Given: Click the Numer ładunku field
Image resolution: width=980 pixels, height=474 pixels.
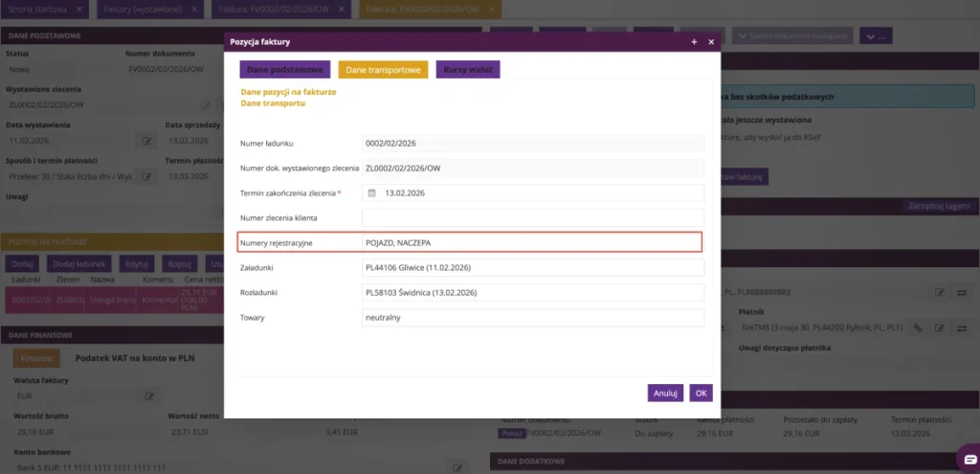Looking at the screenshot, I should (533, 144).
